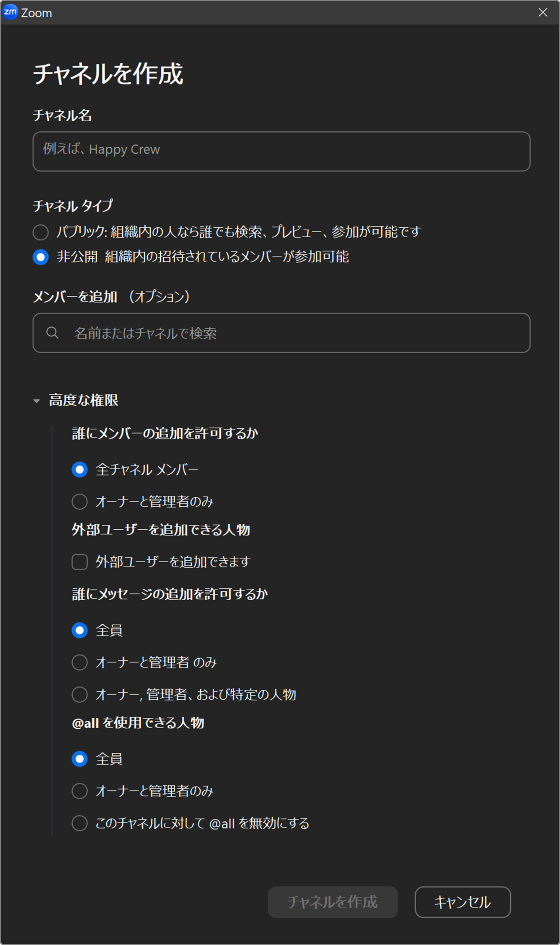Close the Zoom dialog window
This screenshot has height=945, width=560.
tap(543, 12)
